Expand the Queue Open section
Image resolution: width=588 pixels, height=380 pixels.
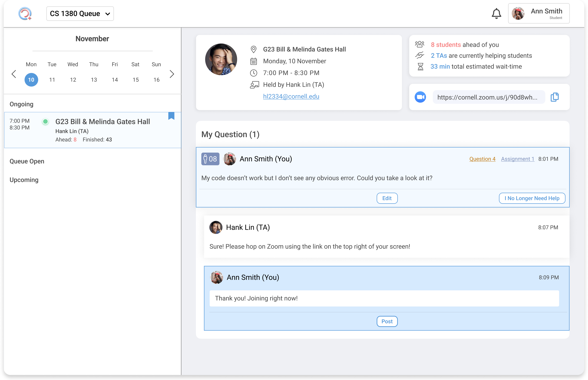pyautogui.click(x=27, y=161)
